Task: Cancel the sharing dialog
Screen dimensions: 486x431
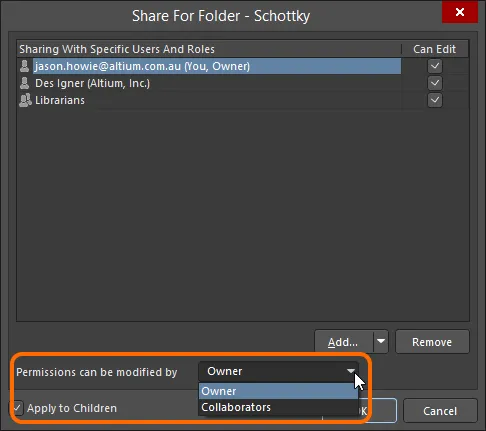Action: (440, 411)
